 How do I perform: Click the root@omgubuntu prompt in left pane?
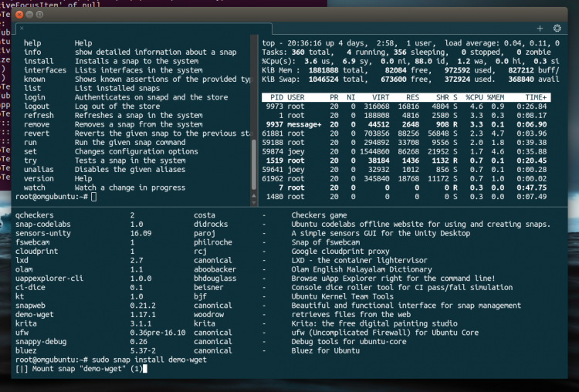click(51, 197)
